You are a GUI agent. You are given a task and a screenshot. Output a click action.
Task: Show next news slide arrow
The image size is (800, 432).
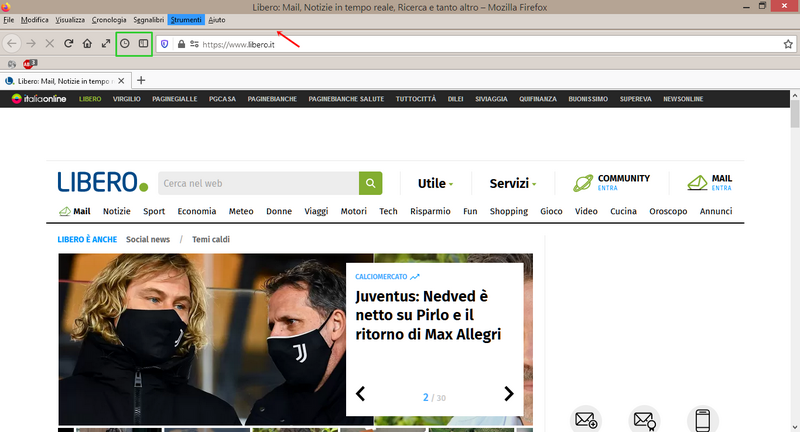509,394
